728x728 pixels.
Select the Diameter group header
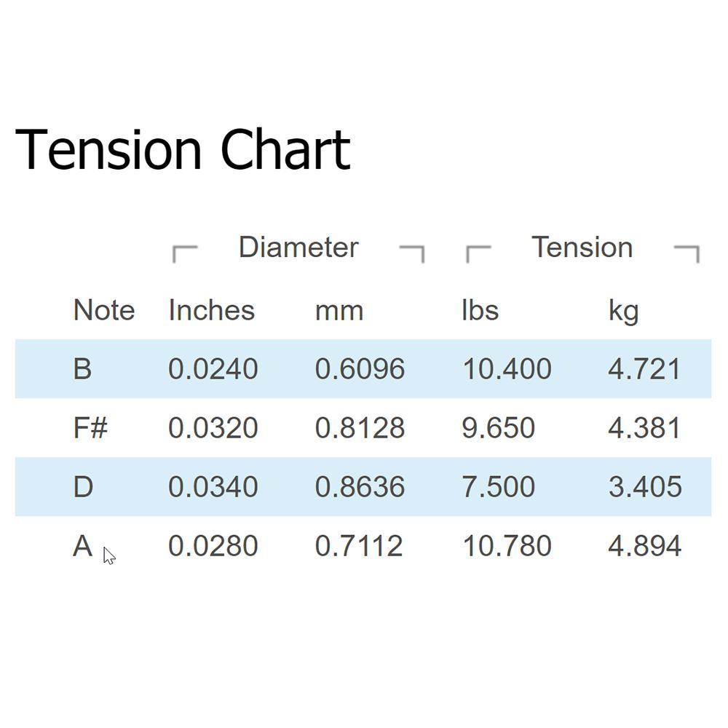click(x=298, y=247)
